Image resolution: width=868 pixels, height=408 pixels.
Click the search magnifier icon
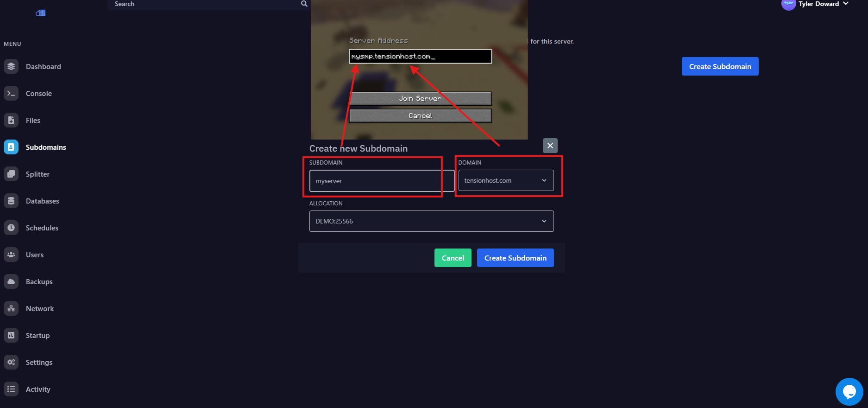point(304,4)
